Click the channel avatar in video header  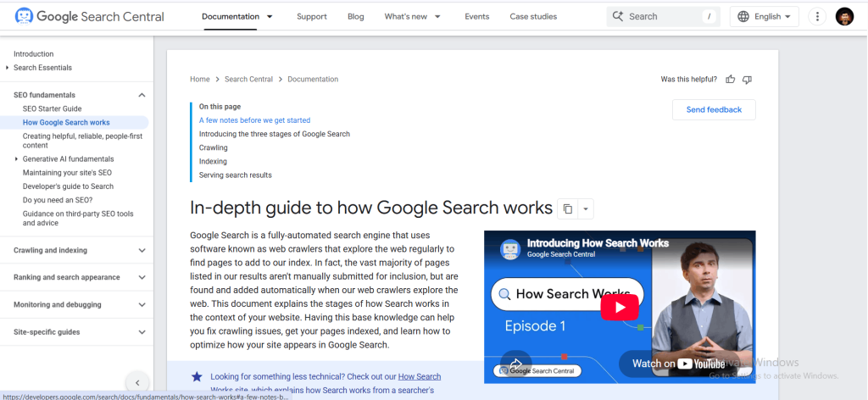(x=510, y=248)
